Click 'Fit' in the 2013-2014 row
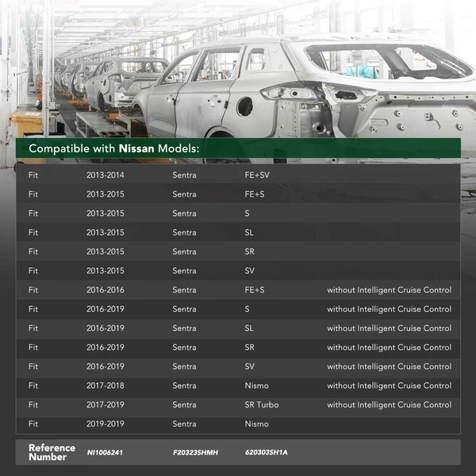Viewport: 476px width, 476px height. pos(33,175)
